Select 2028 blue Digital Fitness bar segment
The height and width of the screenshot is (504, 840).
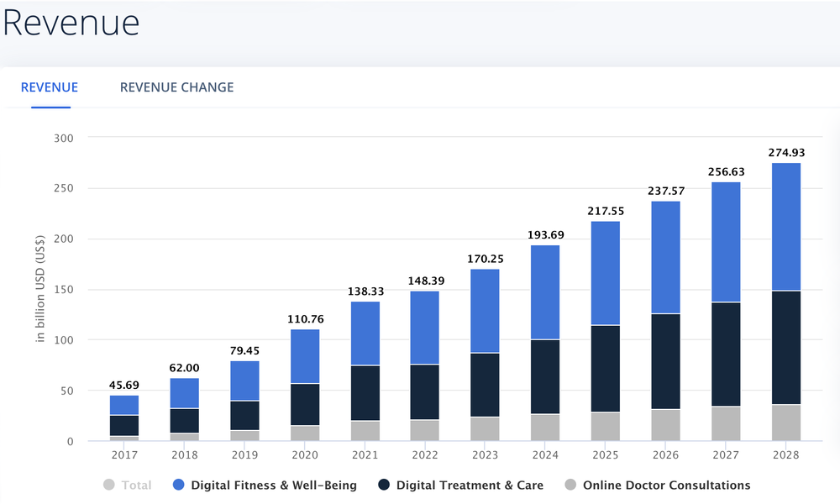tap(785, 227)
